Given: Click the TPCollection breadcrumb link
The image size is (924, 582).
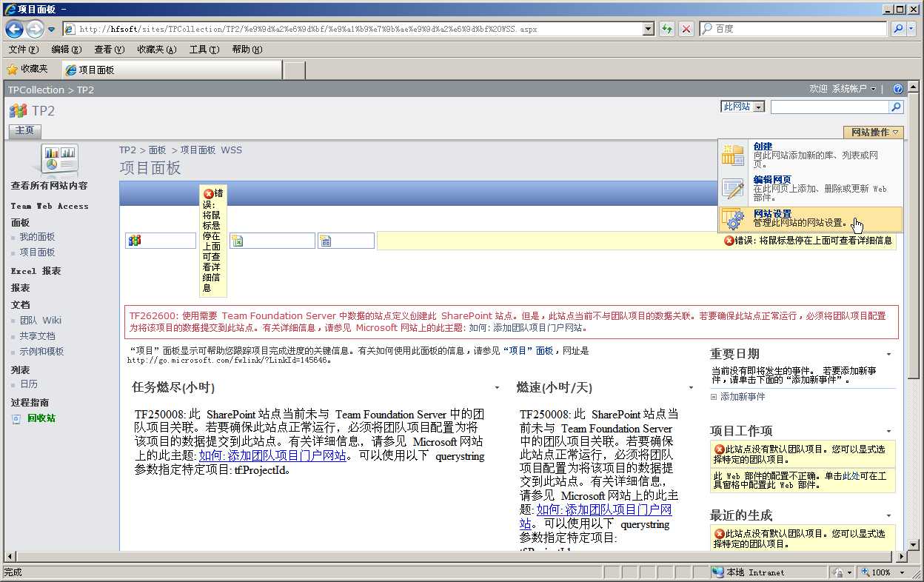Looking at the screenshot, I should (x=36, y=90).
